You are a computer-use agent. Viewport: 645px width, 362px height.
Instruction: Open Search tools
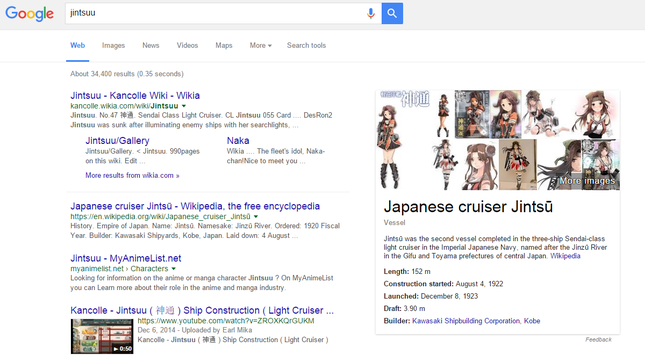(306, 45)
